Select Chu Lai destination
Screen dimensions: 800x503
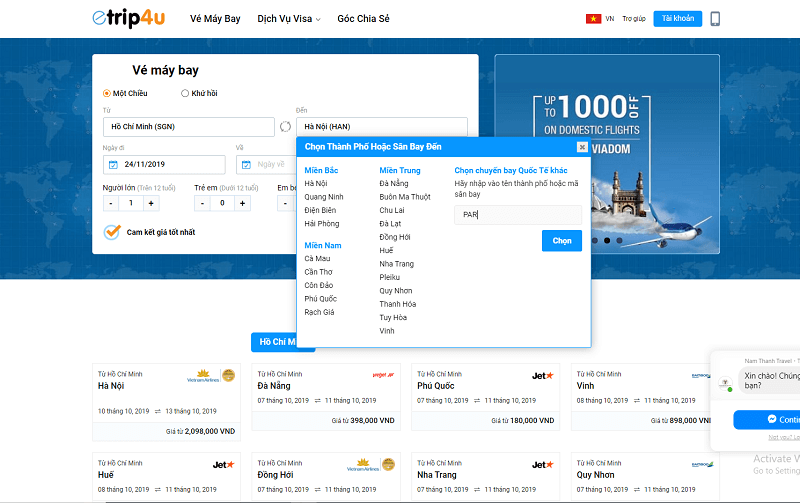coord(392,210)
